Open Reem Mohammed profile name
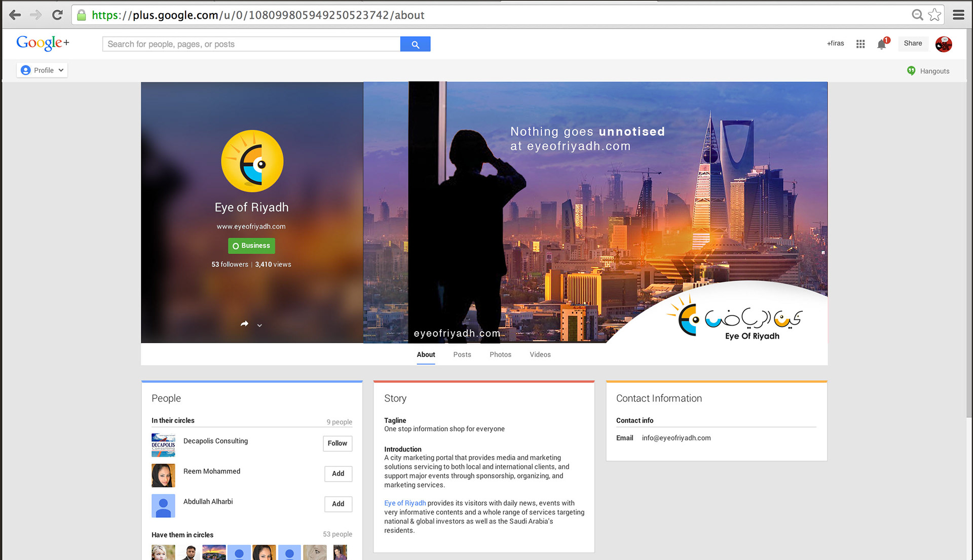The width and height of the screenshot is (973, 560). coord(212,471)
